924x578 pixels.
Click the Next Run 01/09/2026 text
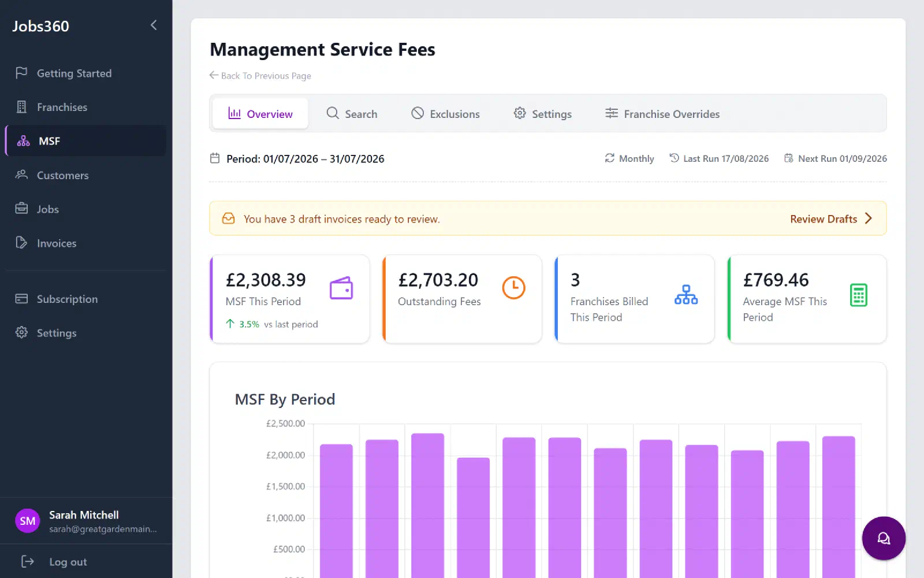(x=843, y=159)
